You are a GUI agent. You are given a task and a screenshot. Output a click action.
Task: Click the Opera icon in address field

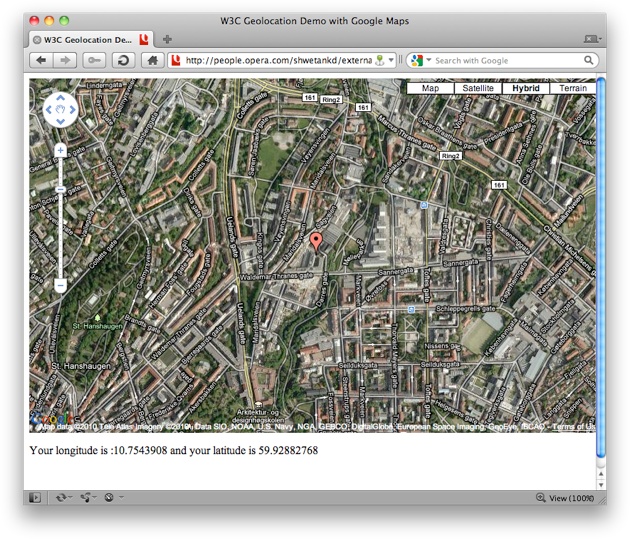coord(176,61)
